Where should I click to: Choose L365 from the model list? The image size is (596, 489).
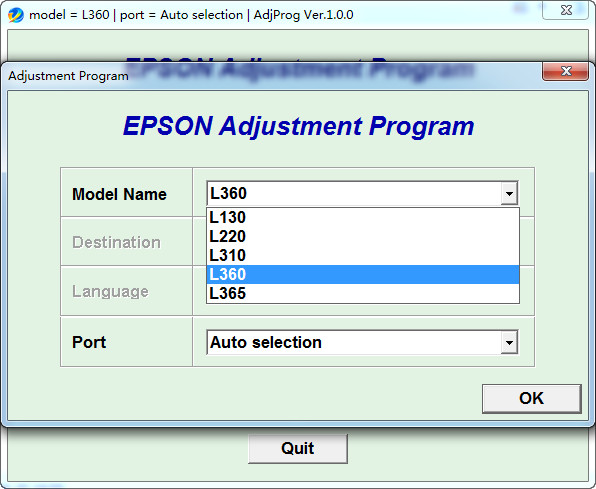pyautogui.click(x=363, y=293)
